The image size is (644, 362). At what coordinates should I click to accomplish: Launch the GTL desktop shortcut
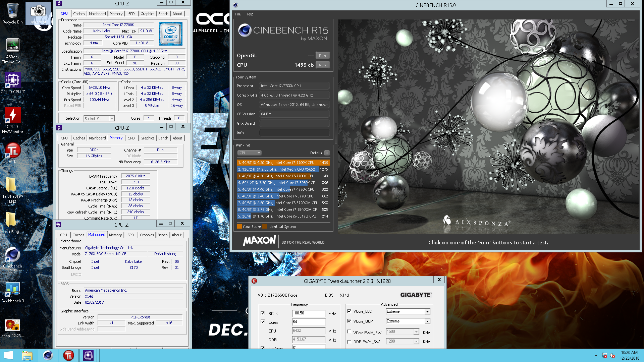click(13, 153)
